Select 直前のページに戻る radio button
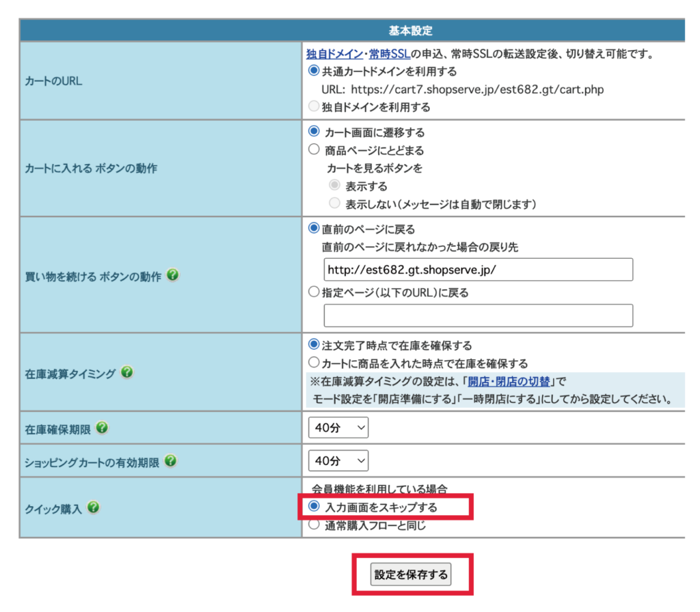The height and width of the screenshot is (612, 700). coord(314,229)
